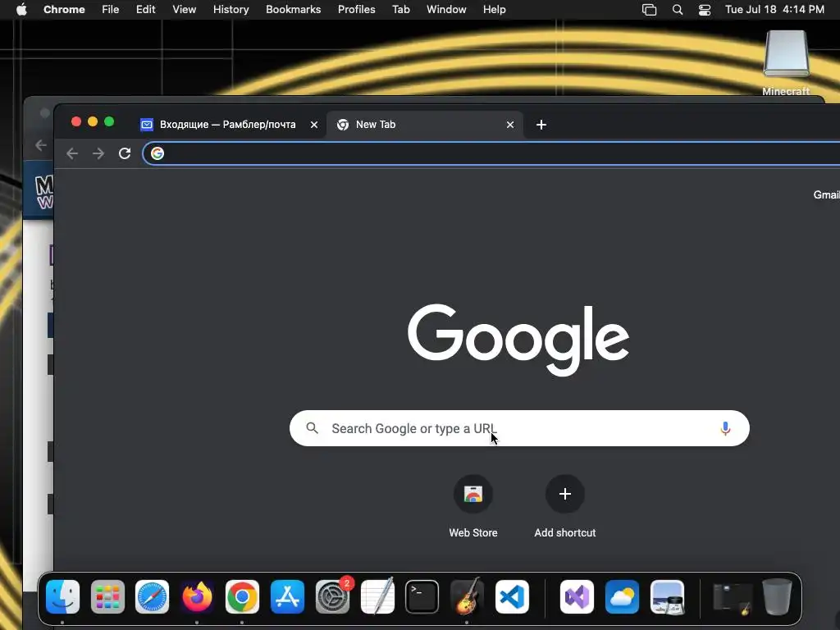Open System Preferences with the badge
The height and width of the screenshot is (630, 840).
tap(332, 597)
